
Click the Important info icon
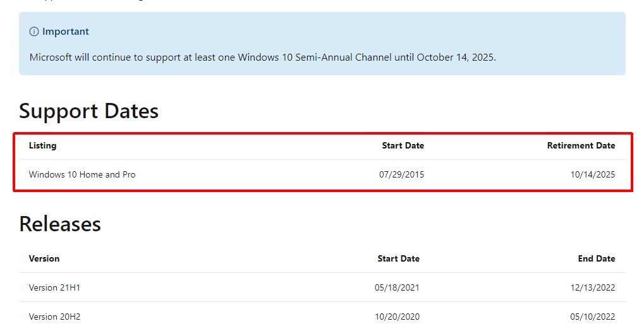34,32
